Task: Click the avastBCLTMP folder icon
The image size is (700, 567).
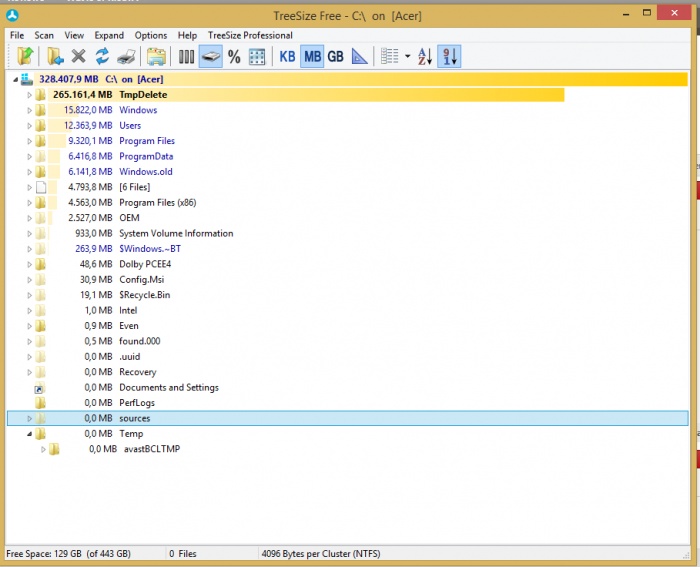Action: 54,449
